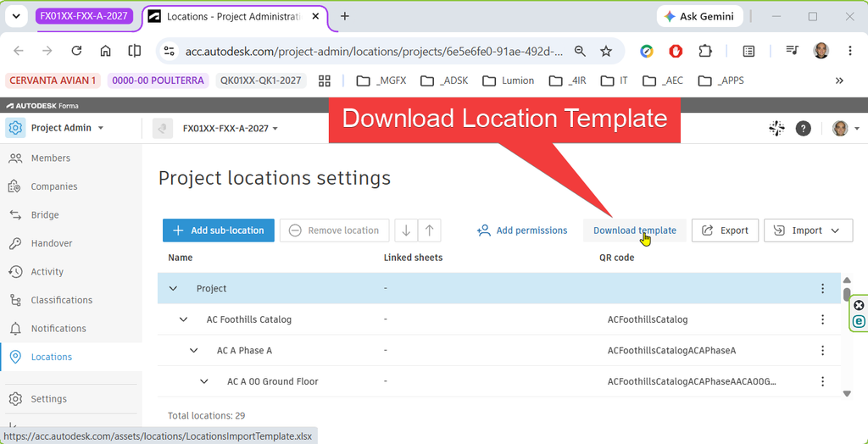Screen dimensions: 868x444
Task: Open more options for AC A Phase A
Action: coord(822,351)
